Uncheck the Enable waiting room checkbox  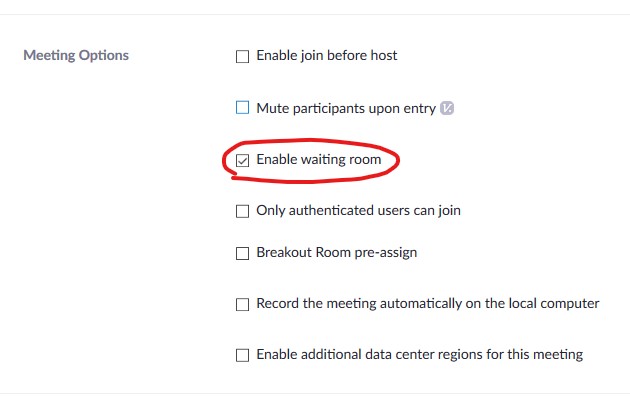click(x=242, y=160)
